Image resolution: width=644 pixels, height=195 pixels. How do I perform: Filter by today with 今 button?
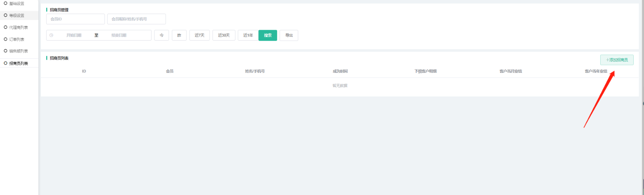tap(162, 35)
